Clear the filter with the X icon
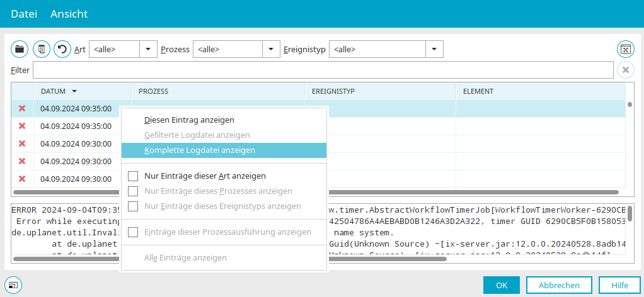This screenshot has width=644, height=297. (626, 70)
